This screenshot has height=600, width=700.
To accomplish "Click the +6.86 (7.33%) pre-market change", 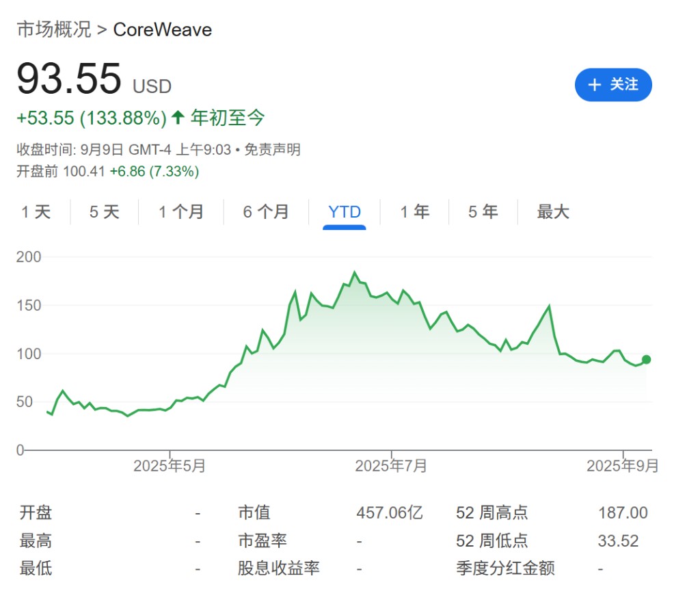I will 154,171.
